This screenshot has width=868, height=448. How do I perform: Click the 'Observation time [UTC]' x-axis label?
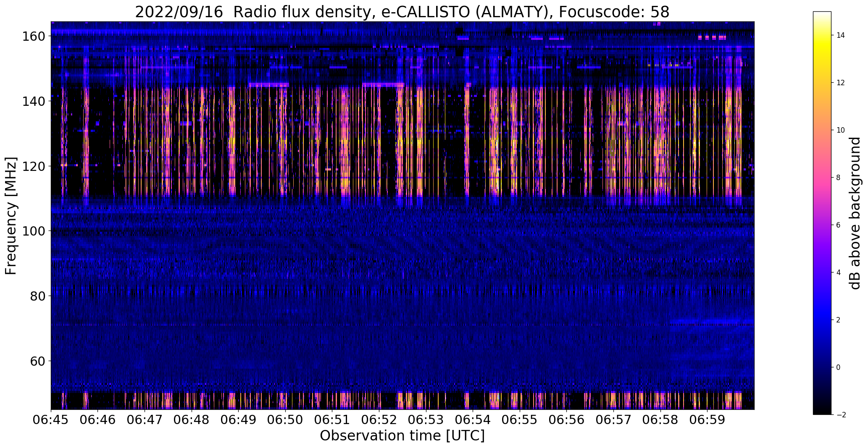click(x=402, y=436)
